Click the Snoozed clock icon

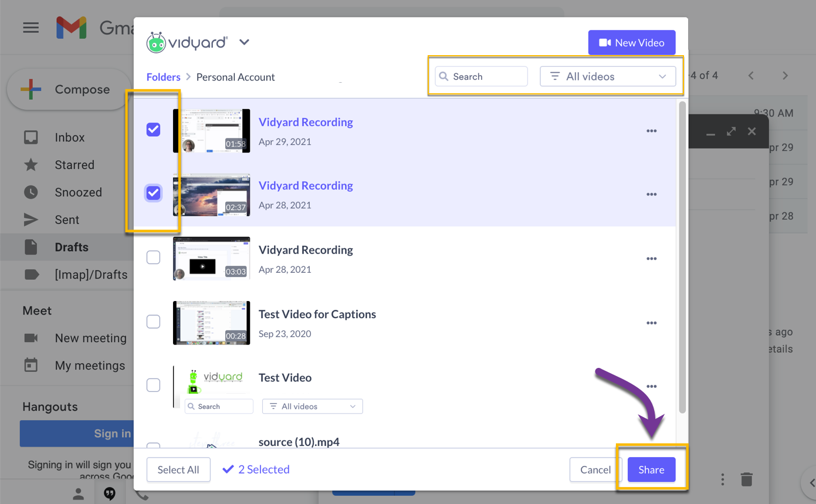[31, 192]
